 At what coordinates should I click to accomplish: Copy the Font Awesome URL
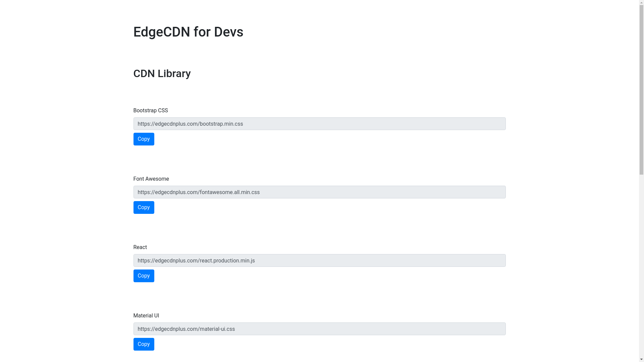144,207
